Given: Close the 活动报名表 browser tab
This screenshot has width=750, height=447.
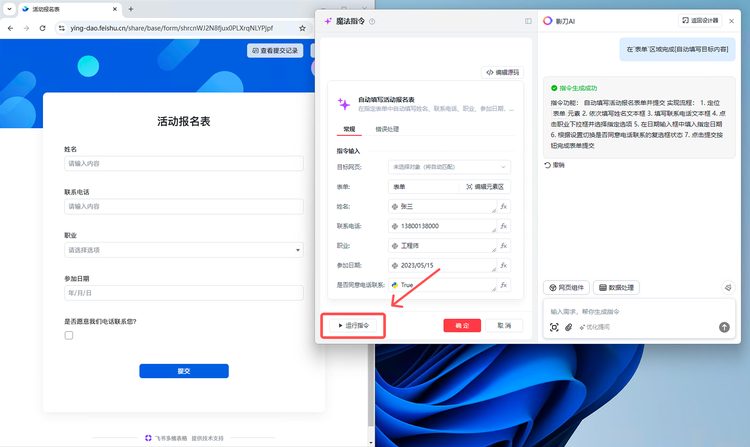Looking at the screenshot, I should coord(115,9).
